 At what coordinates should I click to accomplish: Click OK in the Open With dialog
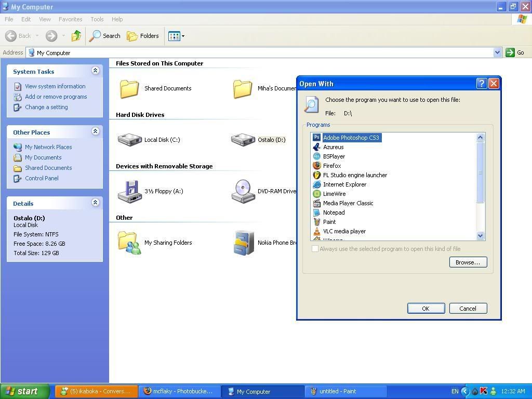pyautogui.click(x=426, y=309)
